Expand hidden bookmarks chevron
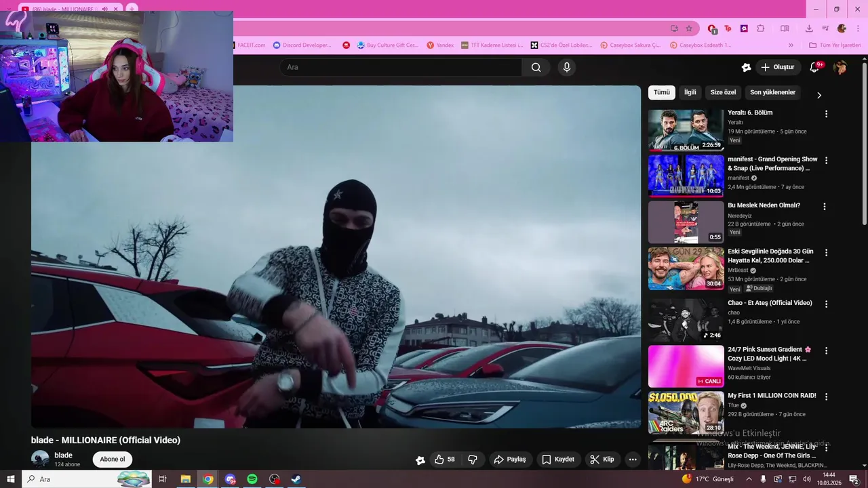 (791, 45)
